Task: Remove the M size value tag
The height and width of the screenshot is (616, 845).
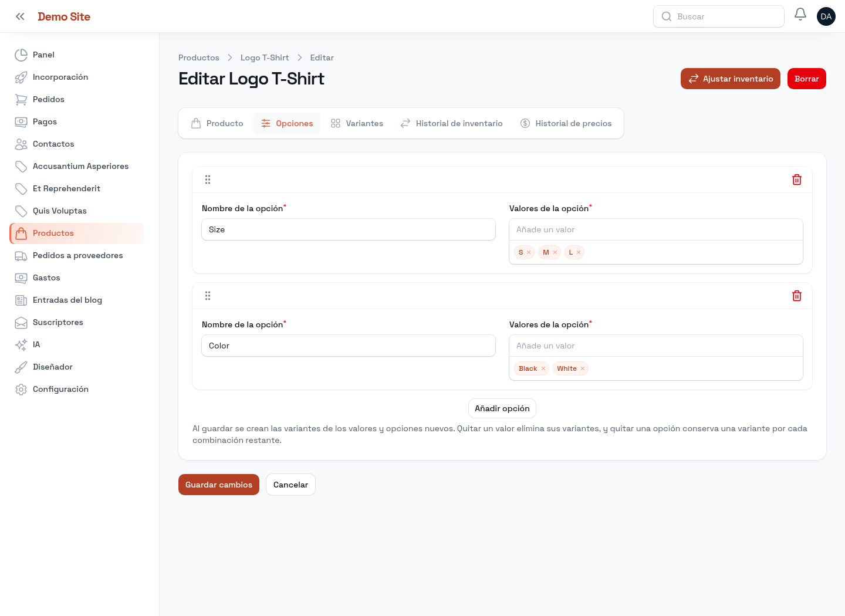Action: 555,252
